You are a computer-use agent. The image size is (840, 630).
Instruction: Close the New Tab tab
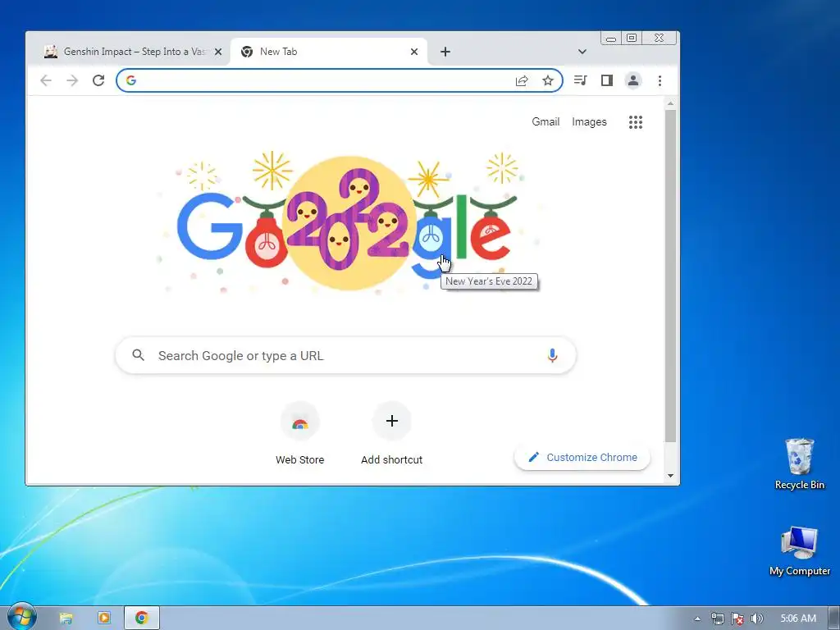[414, 52]
